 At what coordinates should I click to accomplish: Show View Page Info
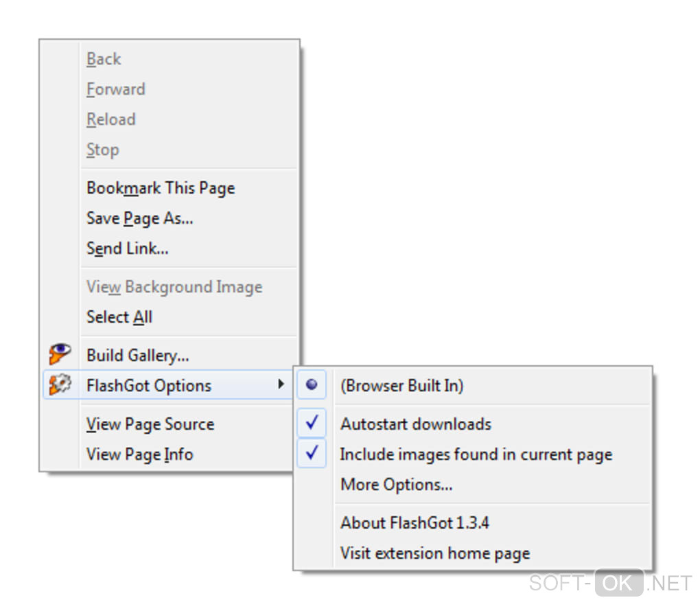140,454
